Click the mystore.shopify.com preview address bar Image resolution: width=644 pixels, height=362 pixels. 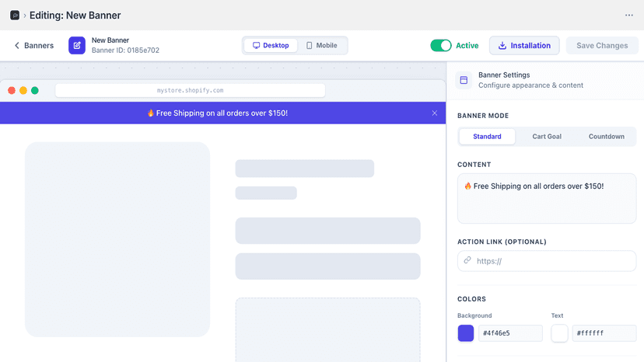pyautogui.click(x=190, y=90)
